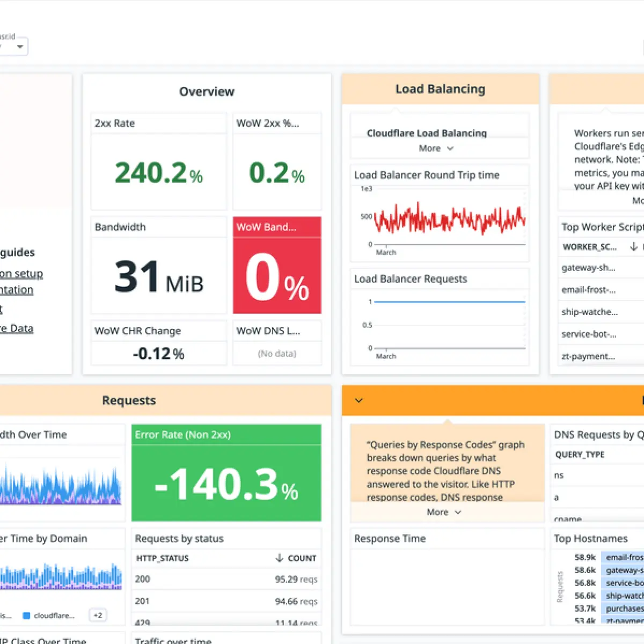Image resolution: width=644 pixels, height=644 pixels.
Task: Open the template variable dropdown arrow
Action: point(20,47)
